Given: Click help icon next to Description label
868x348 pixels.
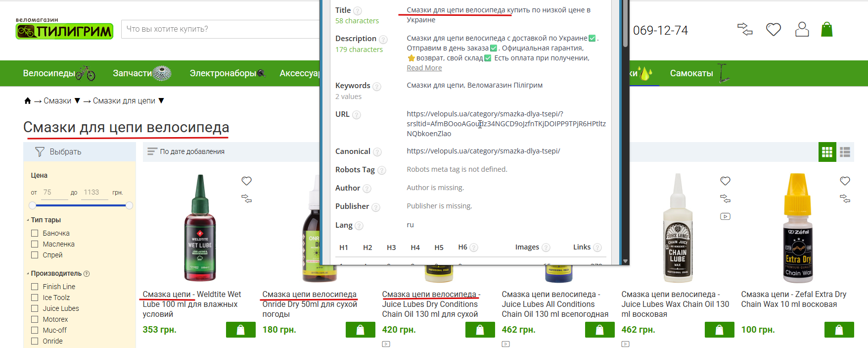Looking at the screenshot, I should tap(383, 39).
